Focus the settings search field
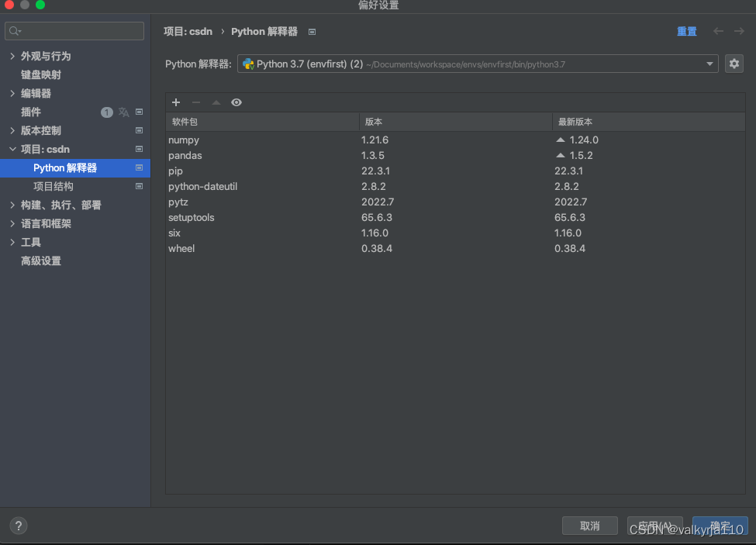Viewport: 756px width, 545px height. coord(74,31)
